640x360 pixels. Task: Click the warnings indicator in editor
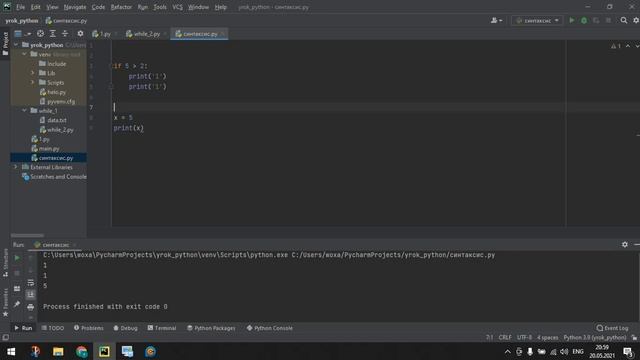[x=616, y=46]
